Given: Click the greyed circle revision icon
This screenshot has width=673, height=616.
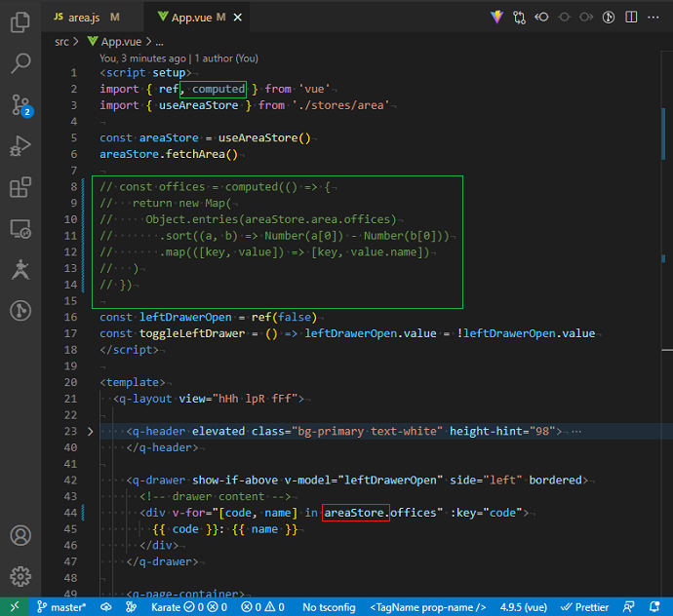Looking at the screenshot, I should [x=564, y=18].
